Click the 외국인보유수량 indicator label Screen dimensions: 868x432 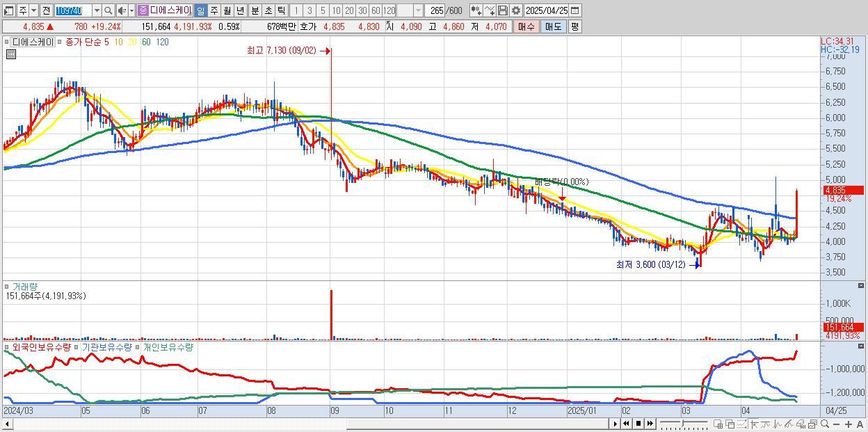pos(42,346)
